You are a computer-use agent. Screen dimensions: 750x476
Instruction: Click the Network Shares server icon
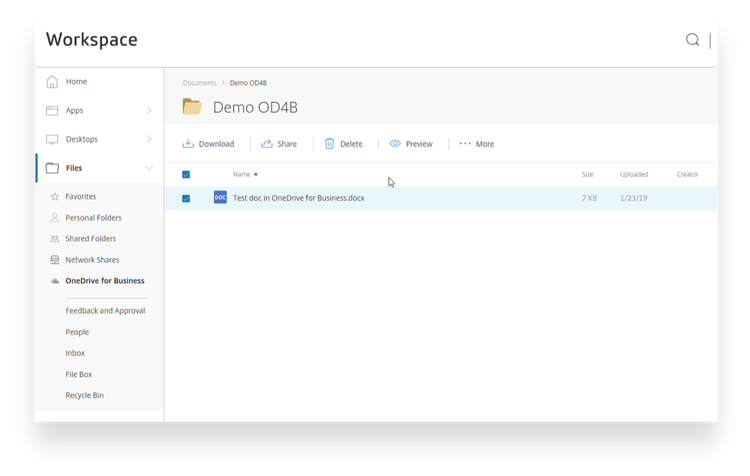pos(55,260)
